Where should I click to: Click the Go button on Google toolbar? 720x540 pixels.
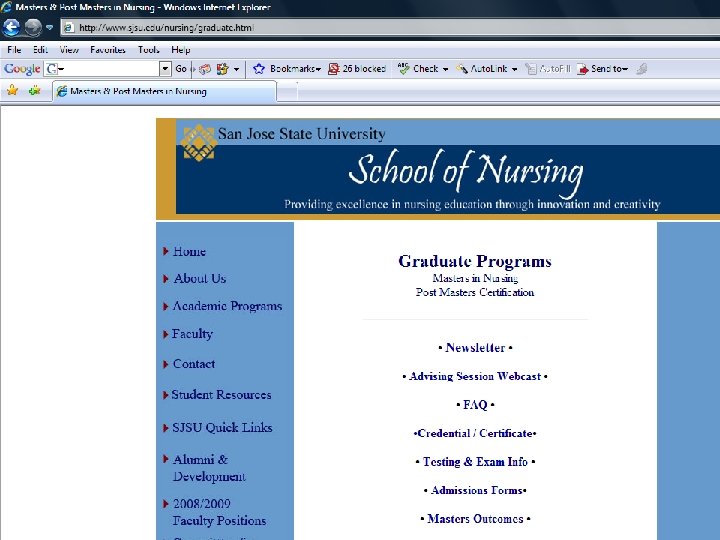[x=180, y=69]
